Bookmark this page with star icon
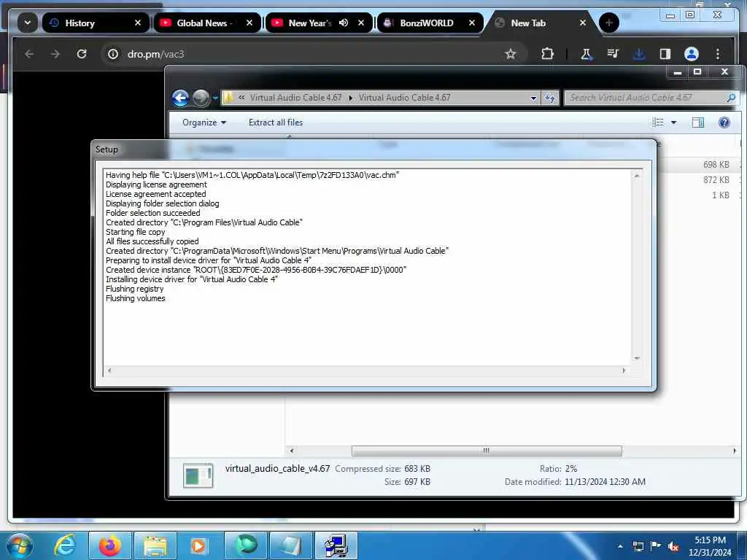Image resolution: width=747 pixels, height=560 pixels. pyautogui.click(x=511, y=54)
